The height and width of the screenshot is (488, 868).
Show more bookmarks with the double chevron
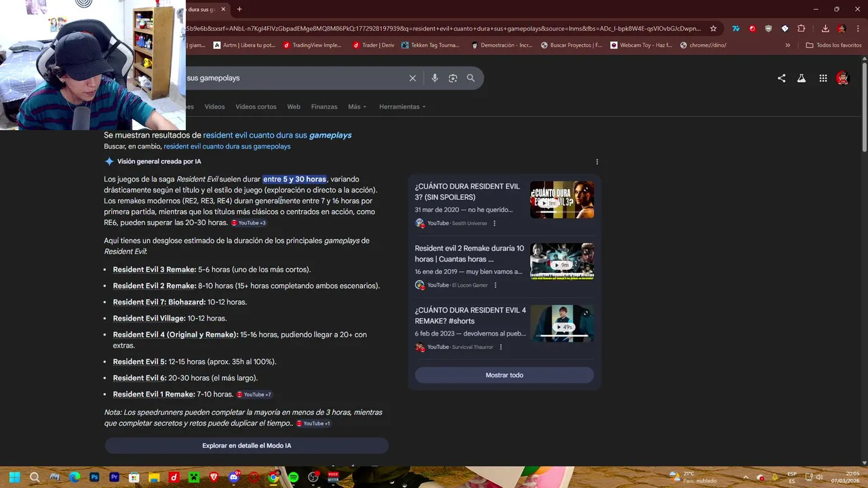pyautogui.click(x=787, y=45)
